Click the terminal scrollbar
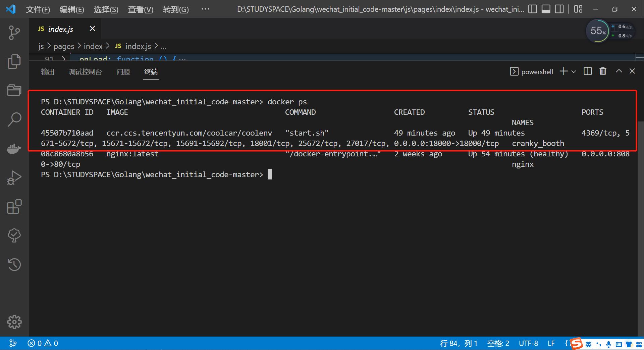644x350 pixels. (641, 228)
